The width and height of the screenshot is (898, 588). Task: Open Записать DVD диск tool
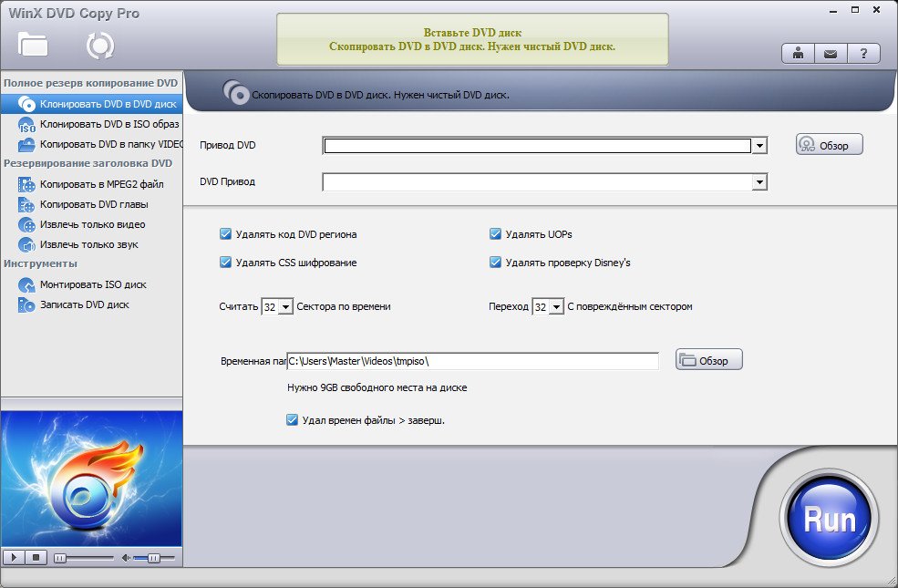tap(92, 304)
